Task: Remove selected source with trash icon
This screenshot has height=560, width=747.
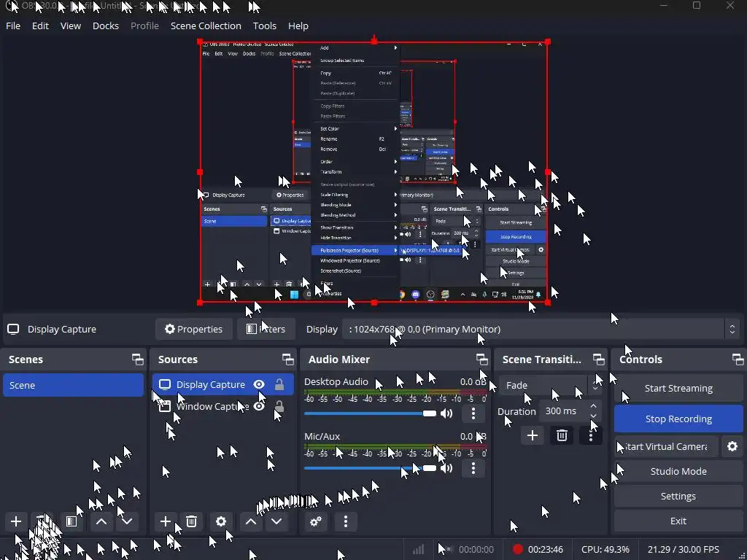Action: coord(192,521)
